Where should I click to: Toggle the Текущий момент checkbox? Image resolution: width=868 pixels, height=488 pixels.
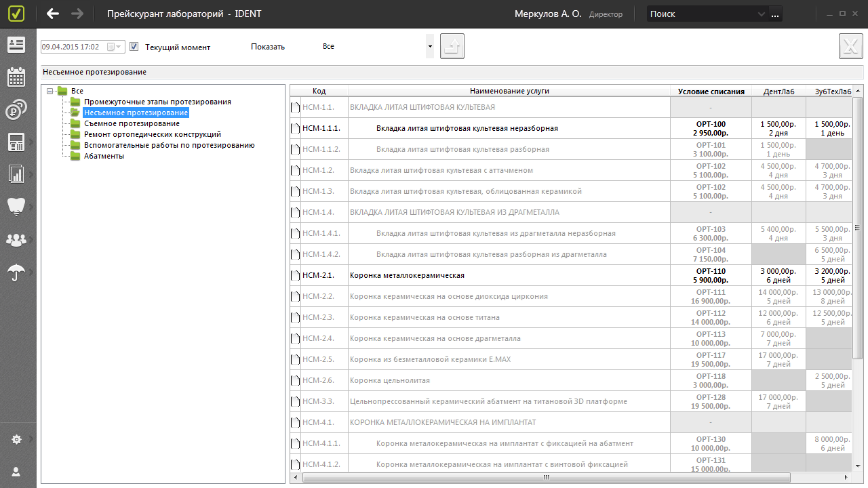(x=134, y=47)
